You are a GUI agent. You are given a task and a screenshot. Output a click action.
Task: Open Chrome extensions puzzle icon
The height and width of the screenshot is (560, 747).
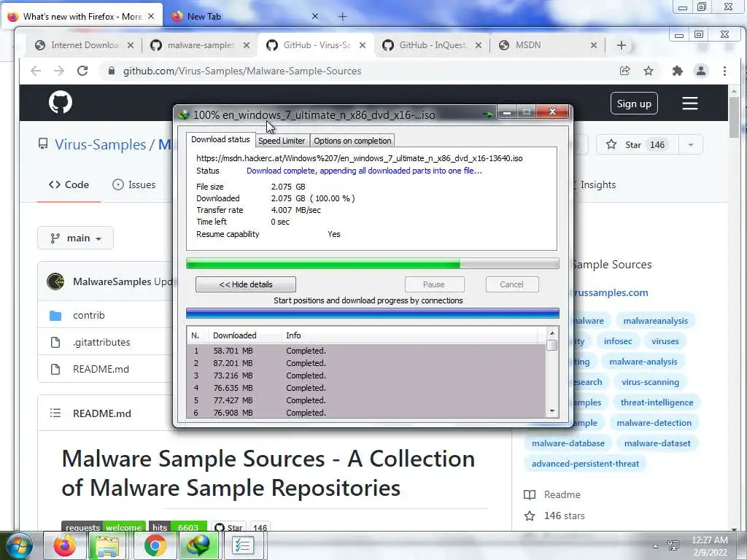click(677, 71)
